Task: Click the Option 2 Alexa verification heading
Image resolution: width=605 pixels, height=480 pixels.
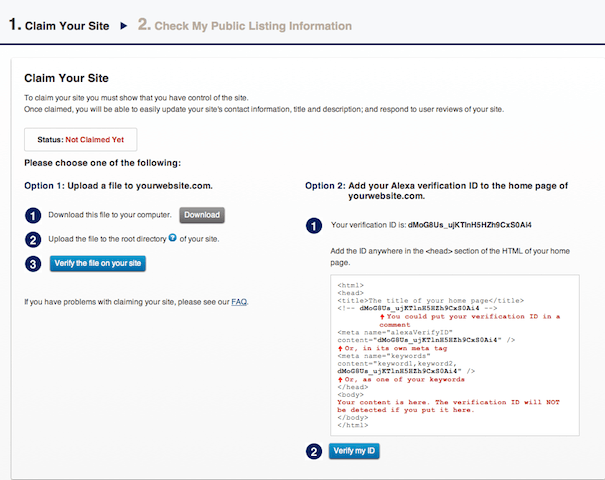Action: pyautogui.click(x=436, y=191)
